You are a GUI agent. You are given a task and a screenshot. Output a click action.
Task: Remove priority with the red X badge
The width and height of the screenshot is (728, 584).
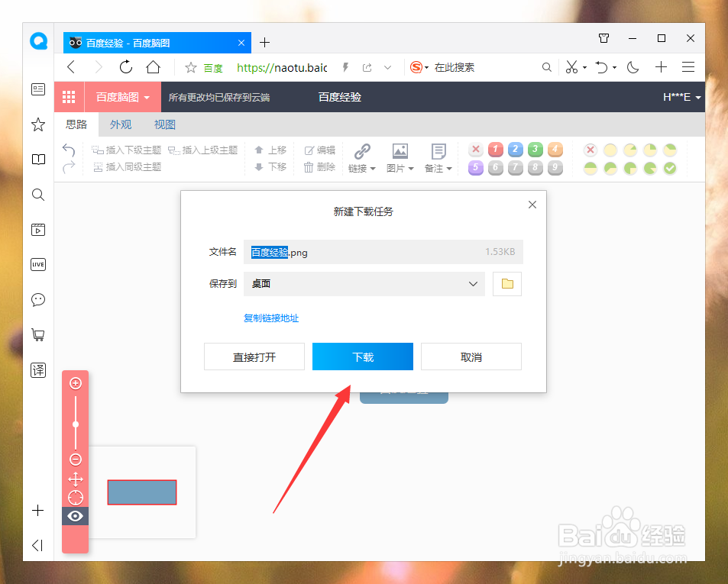click(x=475, y=150)
